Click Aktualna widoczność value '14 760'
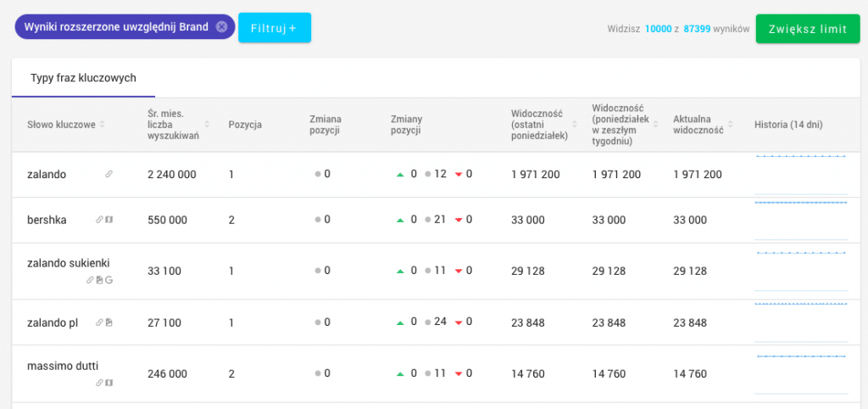 pyautogui.click(x=690, y=374)
